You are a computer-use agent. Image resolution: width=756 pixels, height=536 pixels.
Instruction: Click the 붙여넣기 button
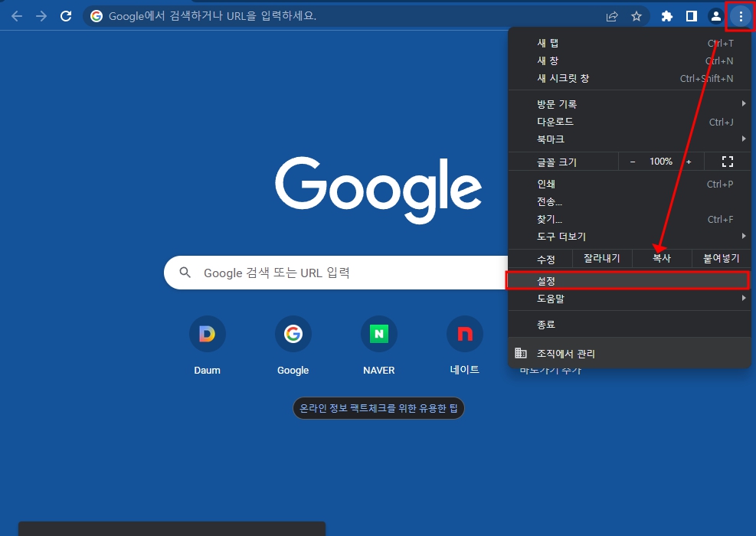click(x=722, y=258)
